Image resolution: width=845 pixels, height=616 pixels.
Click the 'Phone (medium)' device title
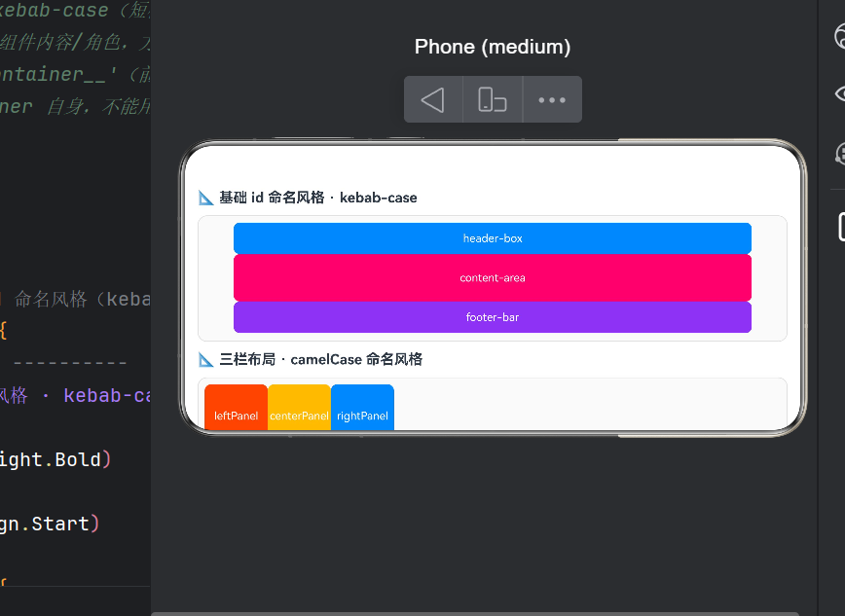[x=492, y=47]
